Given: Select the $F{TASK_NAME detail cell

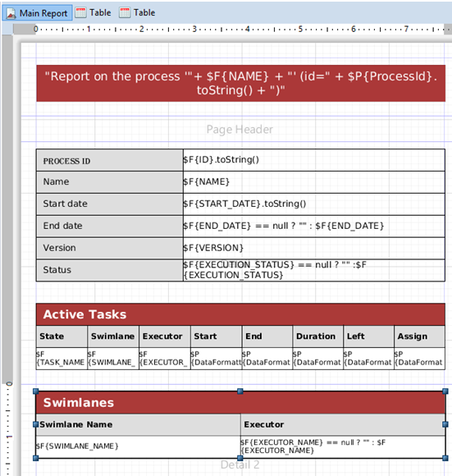Looking at the screenshot, I should [62, 359].
